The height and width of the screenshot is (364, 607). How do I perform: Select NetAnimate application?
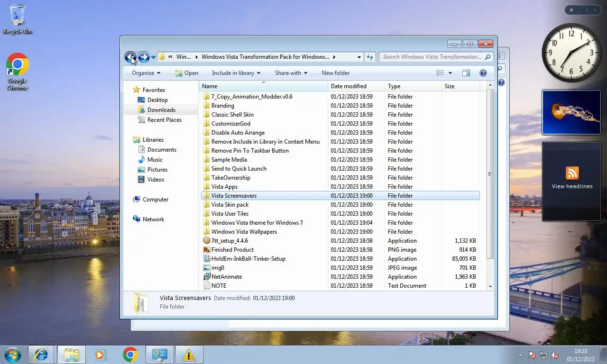(x=226, y=277)
